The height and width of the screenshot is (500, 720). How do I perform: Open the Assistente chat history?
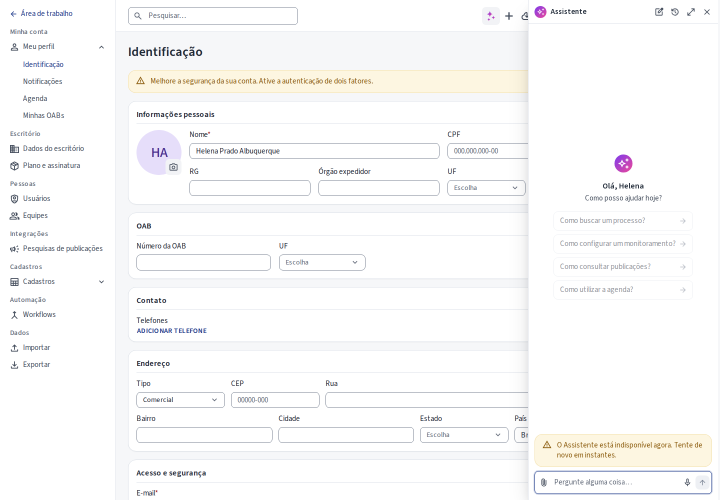pyautogui.click(x=675, y=12)
